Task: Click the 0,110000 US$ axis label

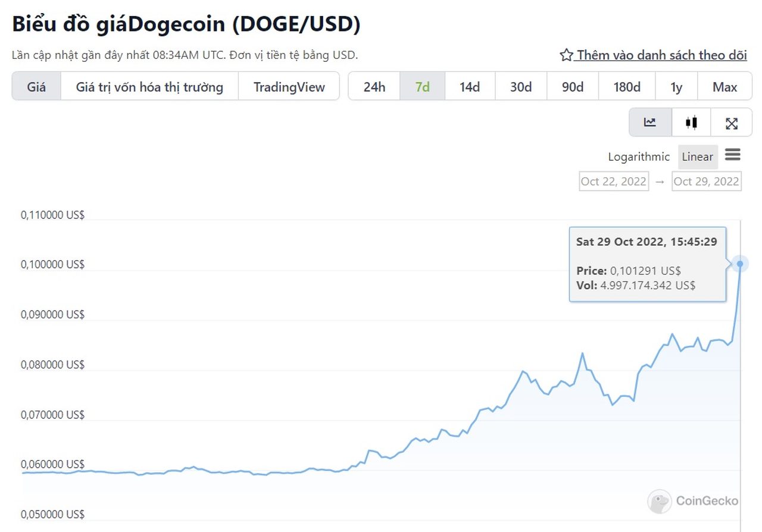Action: click(53, 215)
